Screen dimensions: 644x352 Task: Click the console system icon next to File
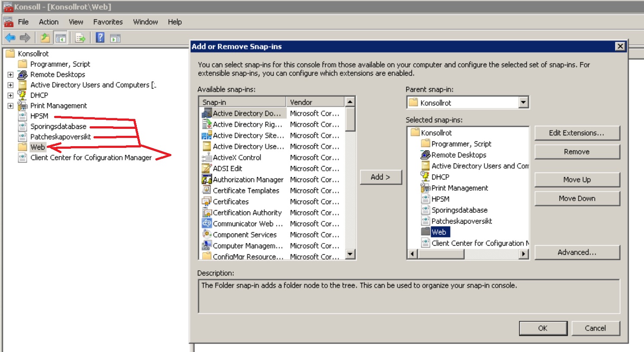[8, 22]
